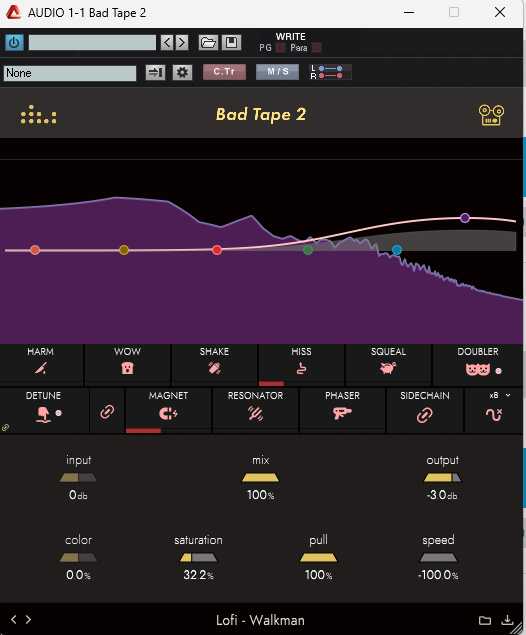526x635 pixels.
Task: Go to next preset arrow in header
Action: point(182,43)
